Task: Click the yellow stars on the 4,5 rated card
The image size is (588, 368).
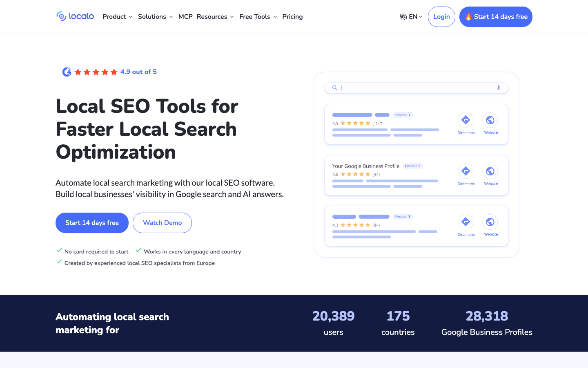Action: click(355, 123)
